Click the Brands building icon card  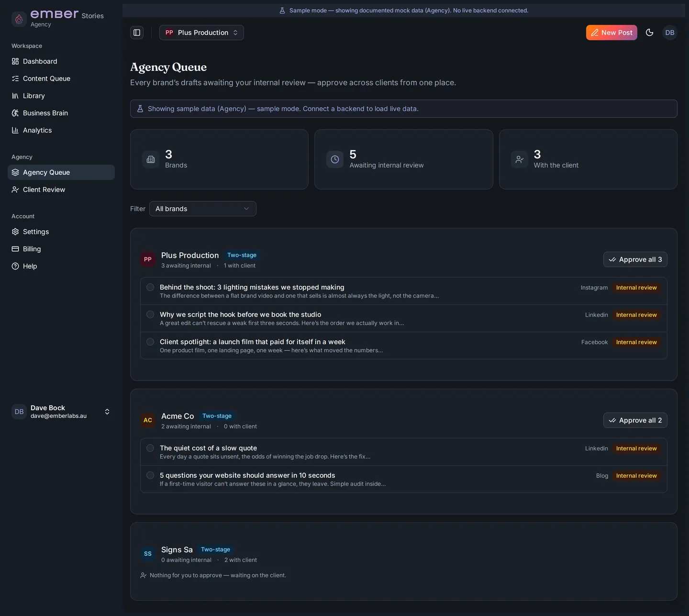[x=151, y=159]
